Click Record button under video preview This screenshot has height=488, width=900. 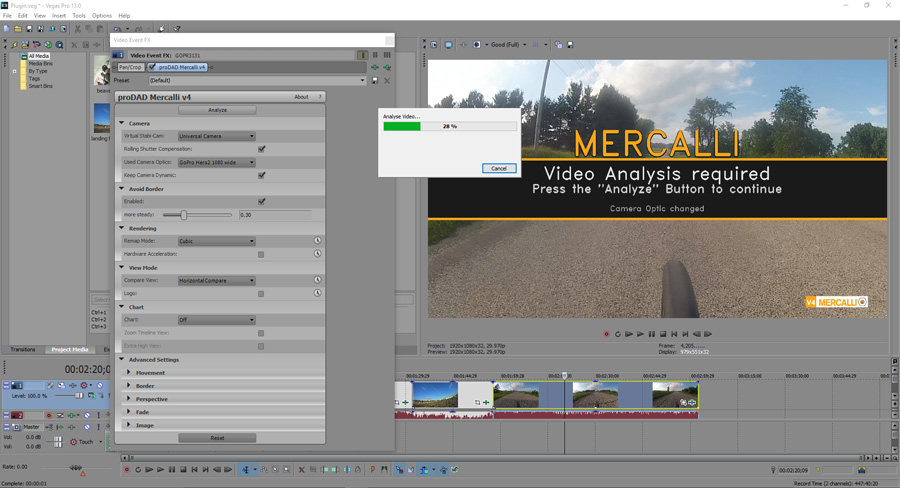pyautogui.click(x=606, y=334)
